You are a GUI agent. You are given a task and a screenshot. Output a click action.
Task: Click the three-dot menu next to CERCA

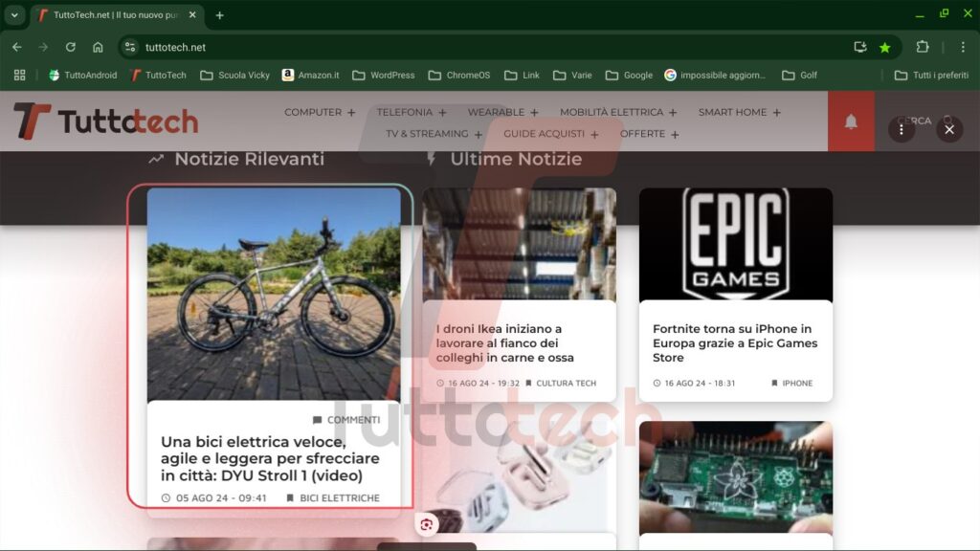click(x=901, y=129)
